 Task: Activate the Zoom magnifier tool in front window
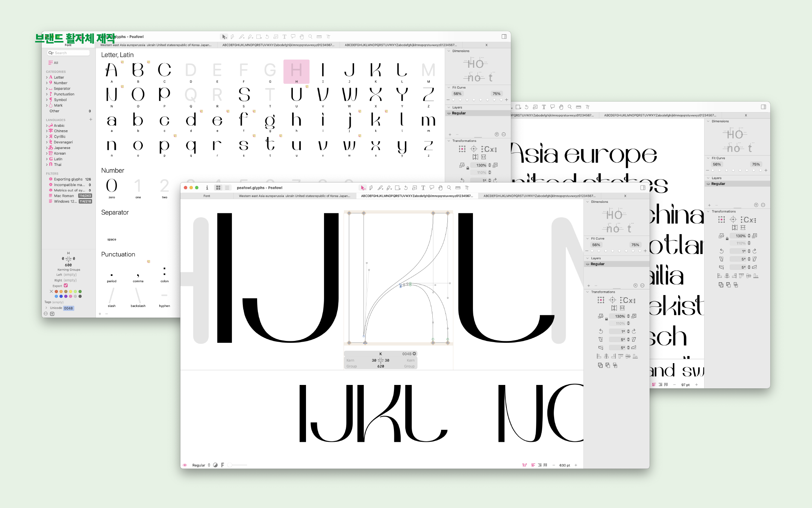[x=449, y=188]
